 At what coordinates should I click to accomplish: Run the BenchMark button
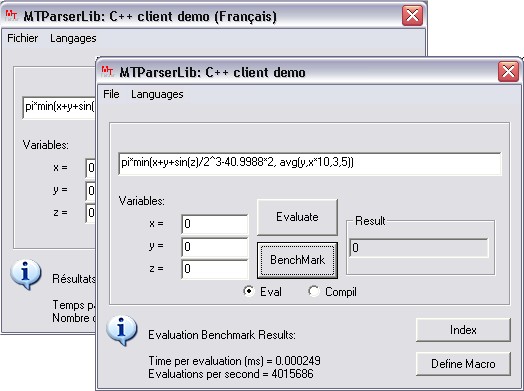297,260
